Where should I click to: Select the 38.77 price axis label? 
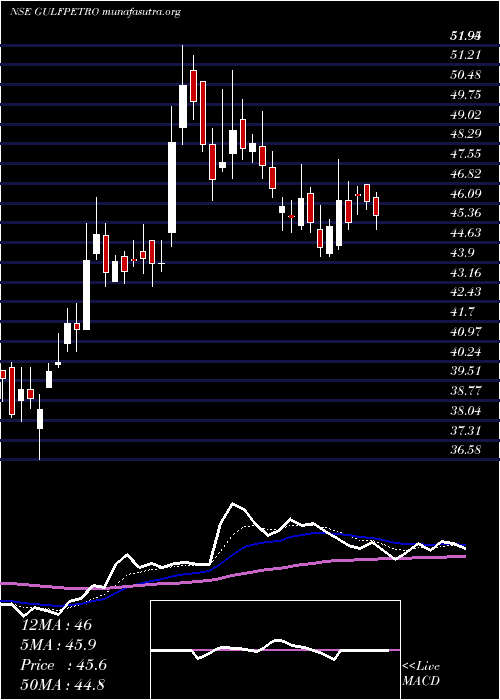pos(466,391)
